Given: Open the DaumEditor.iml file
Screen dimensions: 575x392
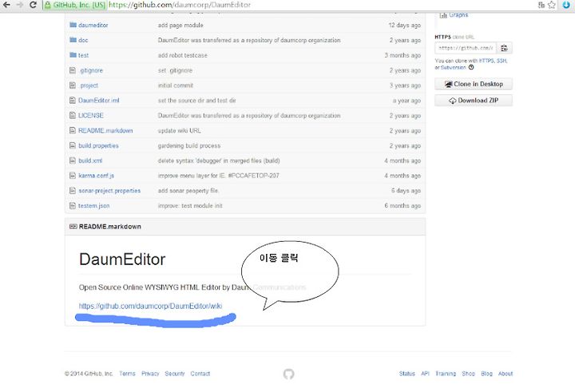Looking at the screenshot, I should (99, 101).
